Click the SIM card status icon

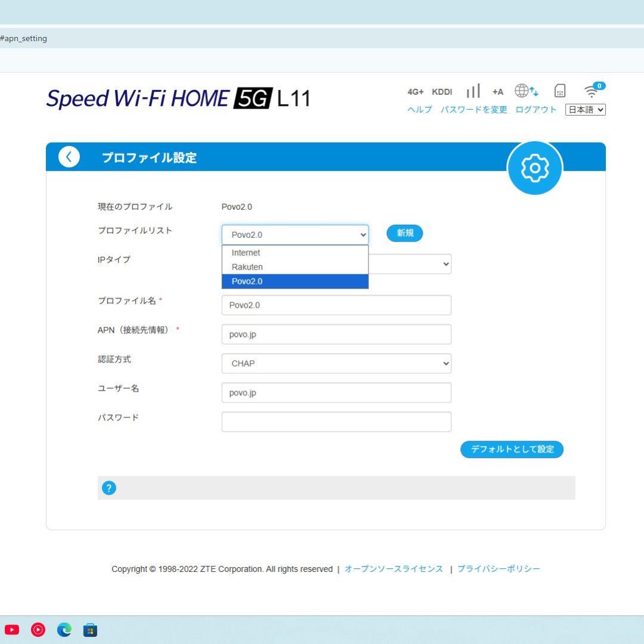(560, 91)
